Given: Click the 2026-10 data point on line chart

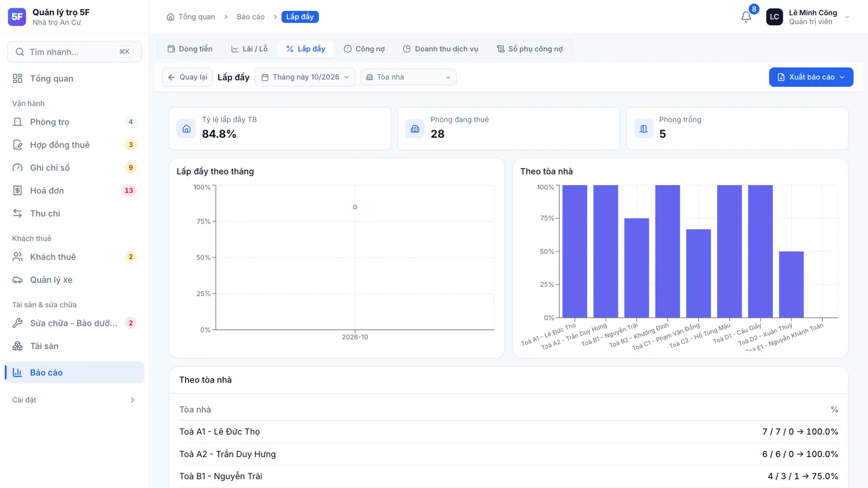Looking at the screenshot, I should click(x=355, y=207).
